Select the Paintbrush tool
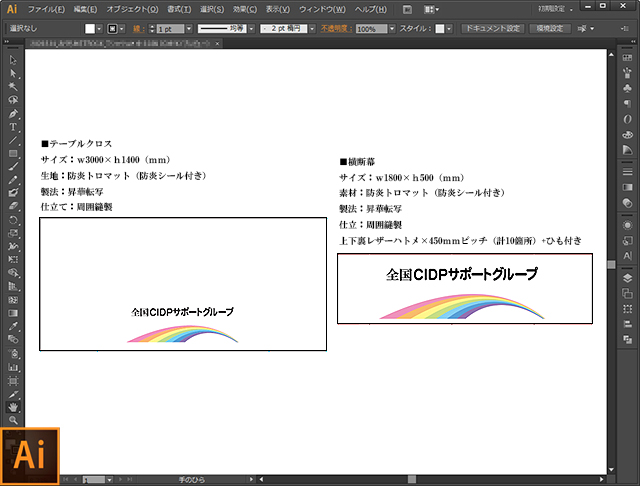The height and width of the screenshot is (486, 640). pyautogui.click(x=13, y=167)
